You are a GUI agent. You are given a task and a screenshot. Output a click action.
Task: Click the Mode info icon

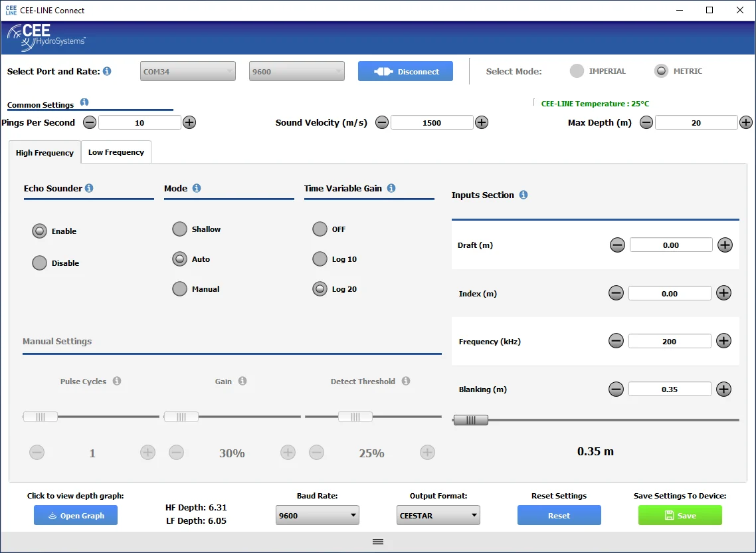(197, 188)
